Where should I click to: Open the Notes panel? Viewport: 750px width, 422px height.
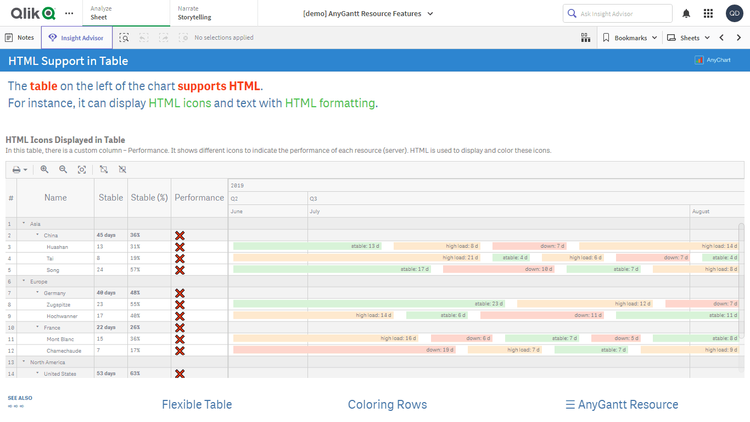pyautogui.click(x=20, y=37)
